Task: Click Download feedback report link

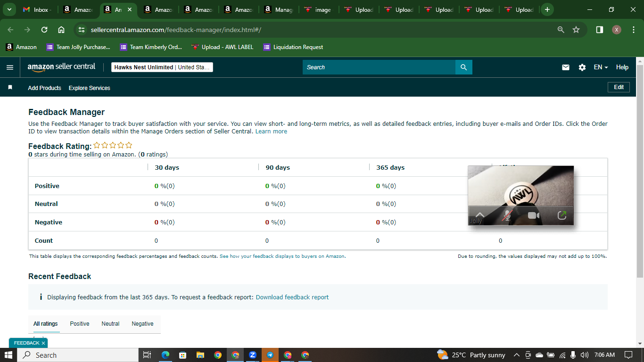Action: click(292, 297)
